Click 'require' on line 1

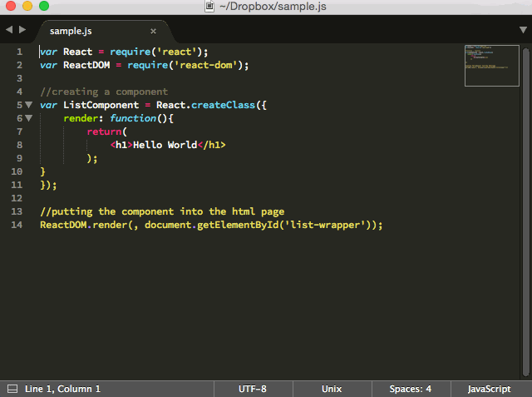(x=131, y=52)
